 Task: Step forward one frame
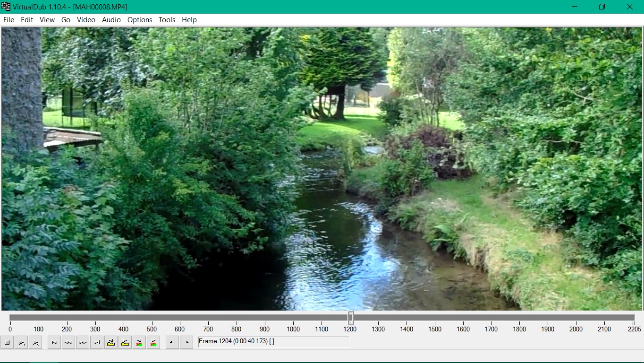coord(83,343)
